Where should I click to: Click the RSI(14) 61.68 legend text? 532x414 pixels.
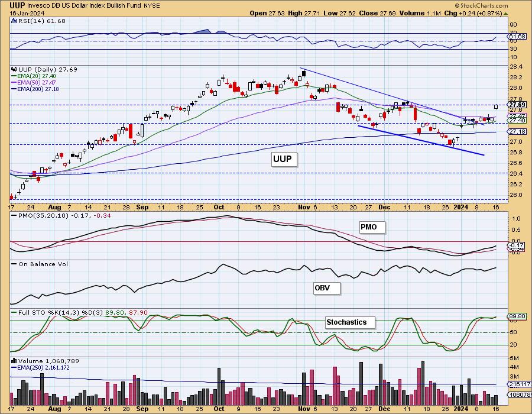point(41,21)
